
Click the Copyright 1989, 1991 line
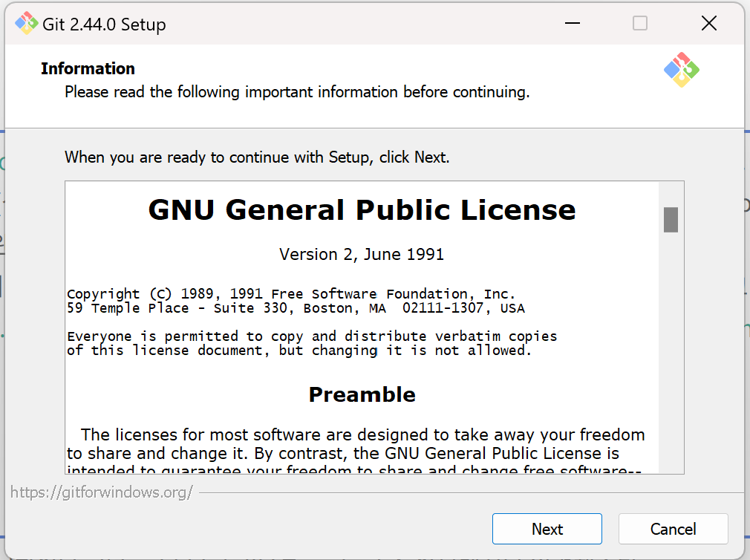click(x=291, y=293)
